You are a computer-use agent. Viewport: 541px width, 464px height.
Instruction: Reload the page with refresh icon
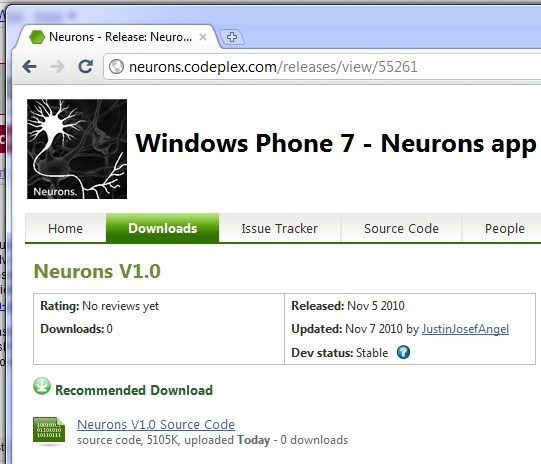pyautogui.click(x=85, y=66)
